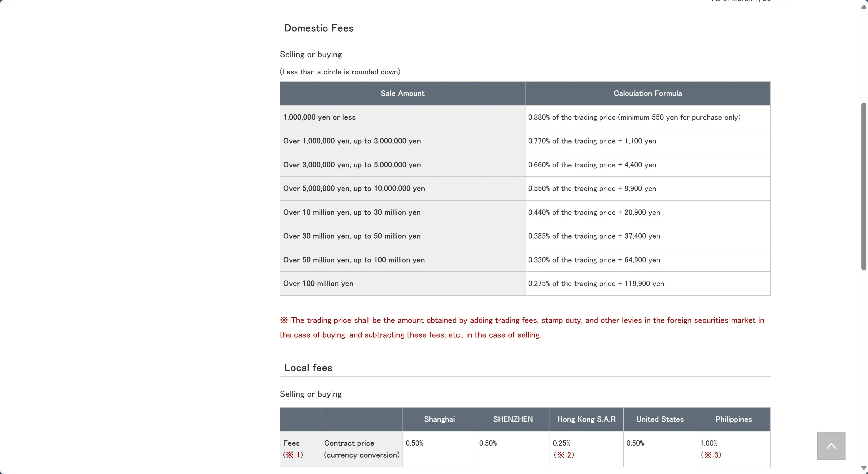The height and width of the screenshot is (474, 868).
Task: Click the scrollbar down arrow
Action: (864, 468)
